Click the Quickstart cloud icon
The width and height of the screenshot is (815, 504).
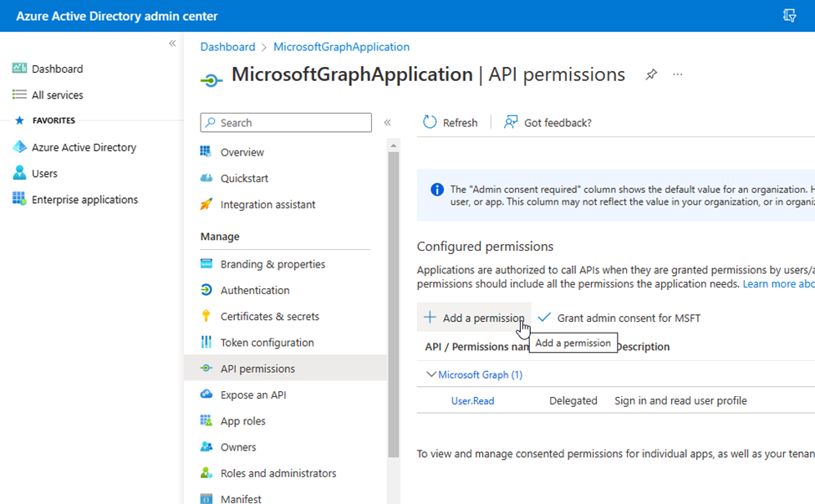(x=206, y=178)
